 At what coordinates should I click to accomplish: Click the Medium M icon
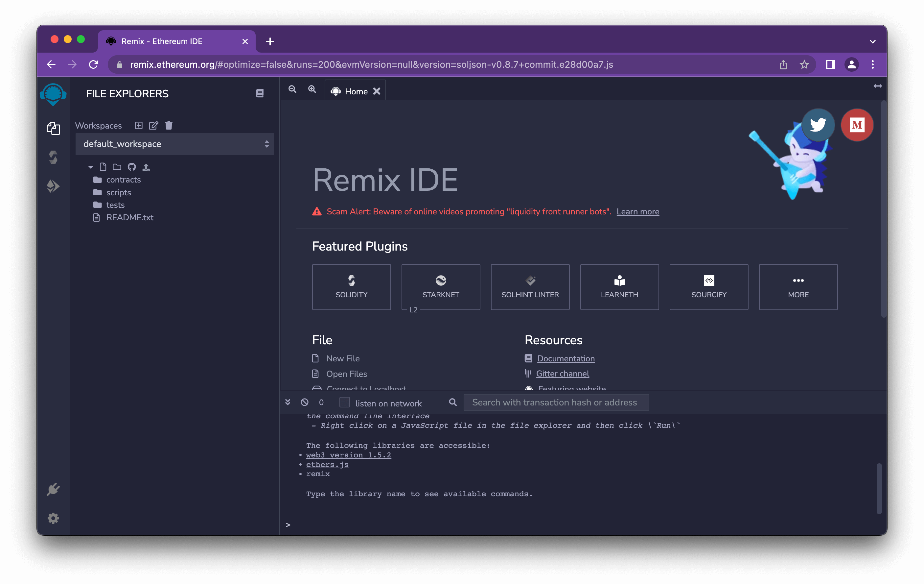pyautogui.click(x=857, y=125)
